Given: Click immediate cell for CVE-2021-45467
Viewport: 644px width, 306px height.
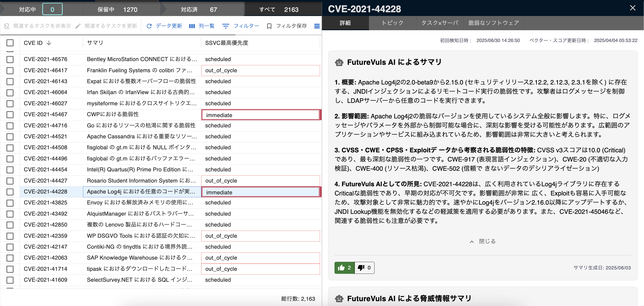Looking at the screenshot, I should [x=260, y=115].
